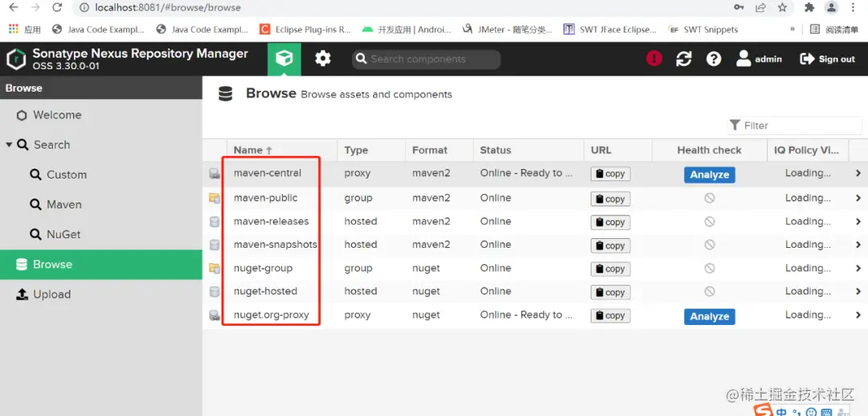Copy URL of nuget.org-proxy

pyautogui.click(x=610, y=315)
